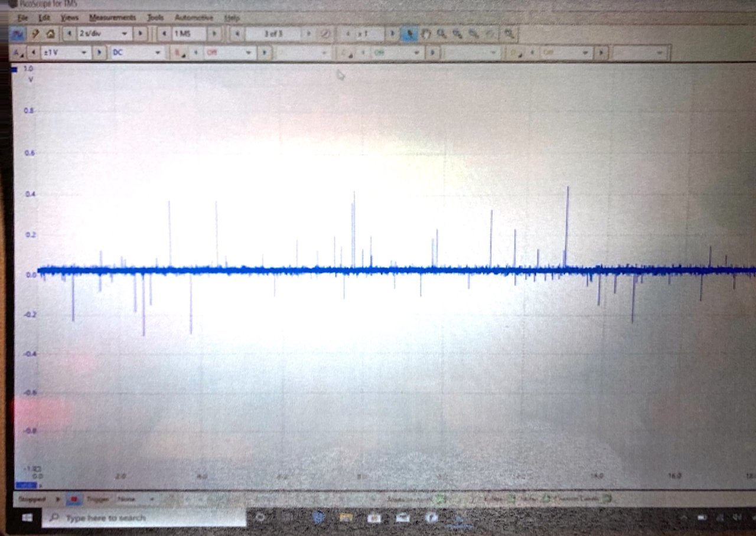756x536 pixels.
Task: Increase Channel D range with right arrow
Action: pos(601,53)
